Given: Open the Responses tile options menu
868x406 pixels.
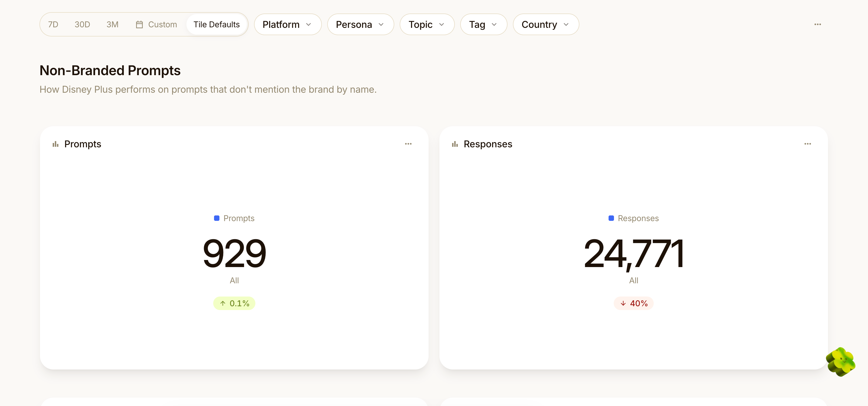Looking at the screenshot, I should click(x=807, y=144).
